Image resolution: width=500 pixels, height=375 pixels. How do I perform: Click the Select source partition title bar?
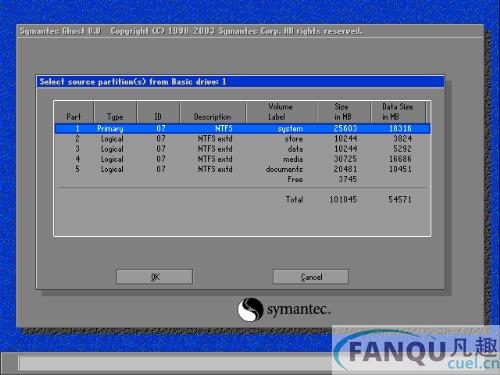[x=240, y=82]
